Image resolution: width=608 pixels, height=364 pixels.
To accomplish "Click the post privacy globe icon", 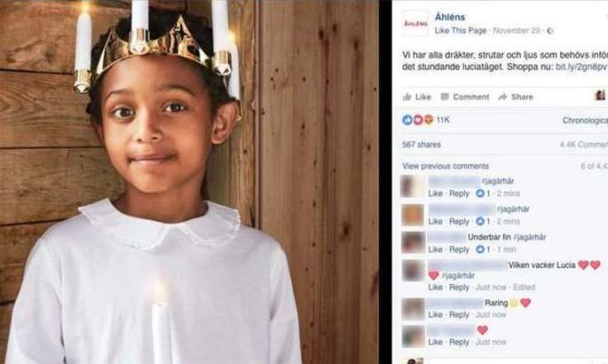I will (549, 30).
